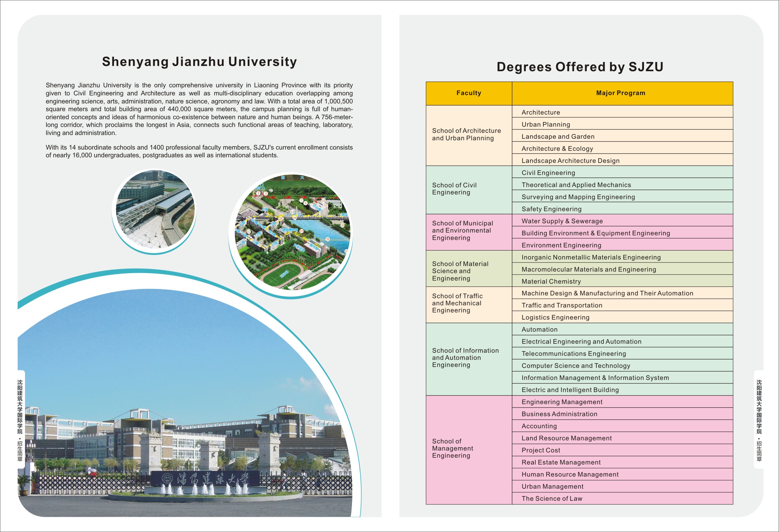Click School of Management Engineering cell
Screen dimensions: 779x532
tap(468, 450)
